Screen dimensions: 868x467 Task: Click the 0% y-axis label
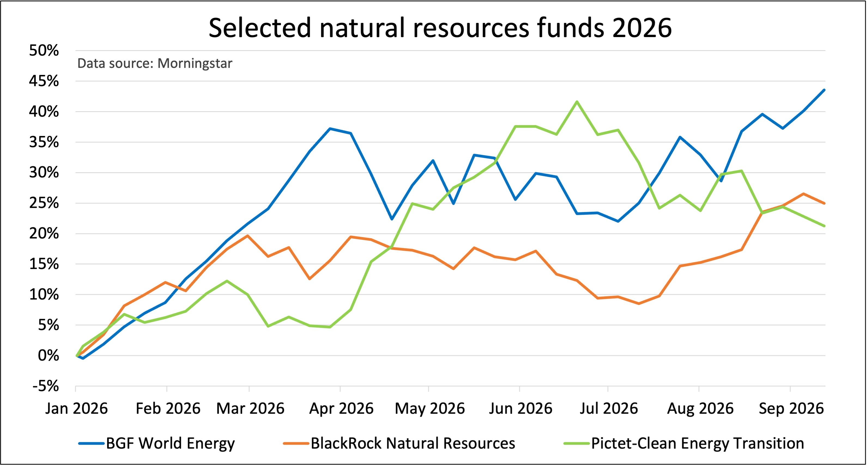tap(48, 356)
